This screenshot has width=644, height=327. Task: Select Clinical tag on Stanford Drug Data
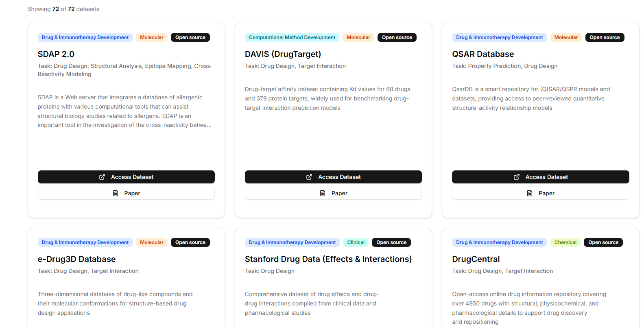tap(356, 242)
